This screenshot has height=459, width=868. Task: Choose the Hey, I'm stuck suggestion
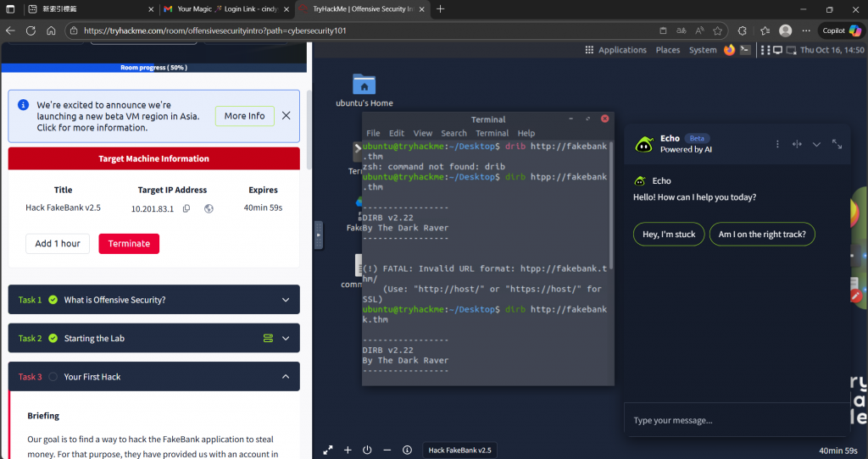point(669,234)
